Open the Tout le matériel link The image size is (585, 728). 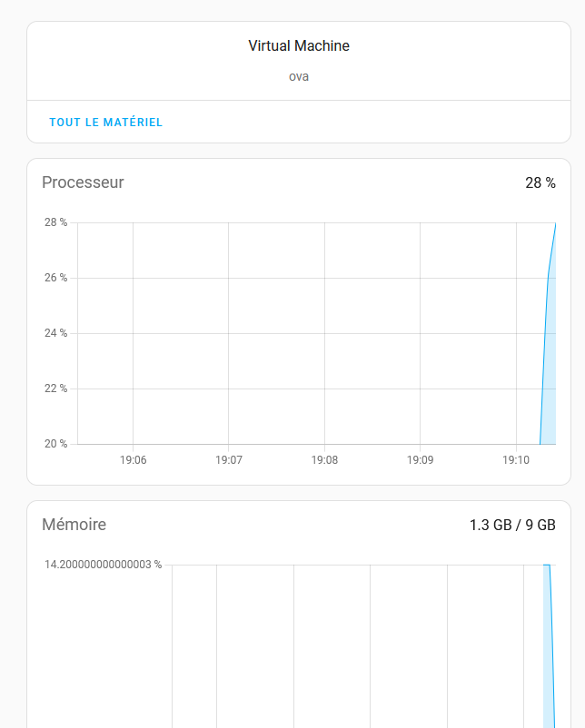click(x=106, y=123)
